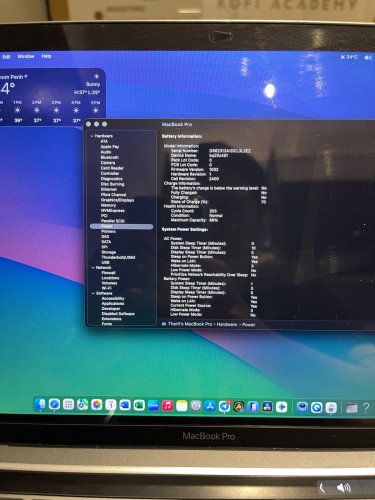This screenshot has height=500, width=375.
Task: Select Firewall under Network
Action: pyautogui.click(x=108, y=273)
